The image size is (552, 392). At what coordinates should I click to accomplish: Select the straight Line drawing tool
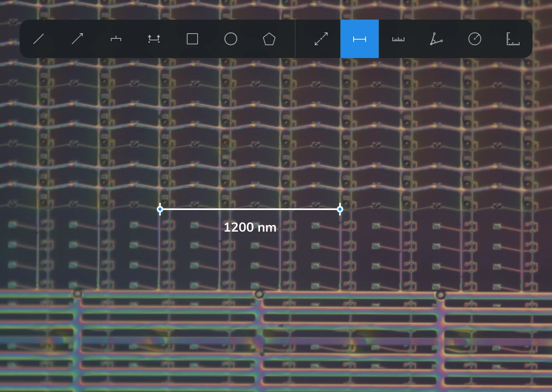(x=39, y=39)
